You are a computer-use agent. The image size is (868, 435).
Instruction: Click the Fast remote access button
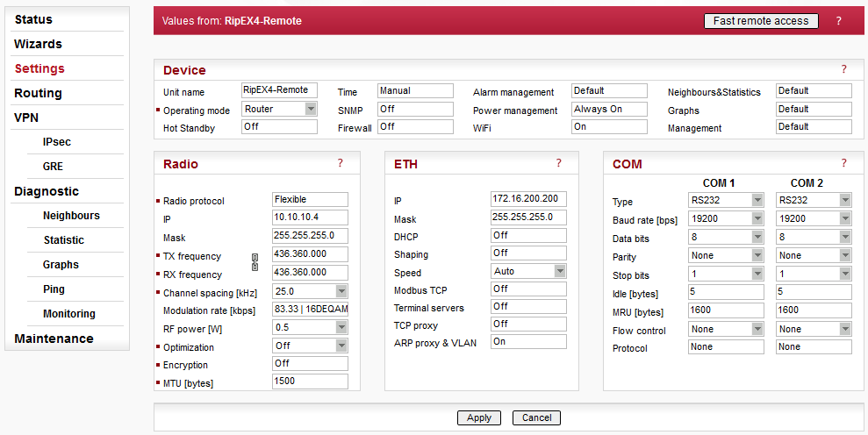761,21
